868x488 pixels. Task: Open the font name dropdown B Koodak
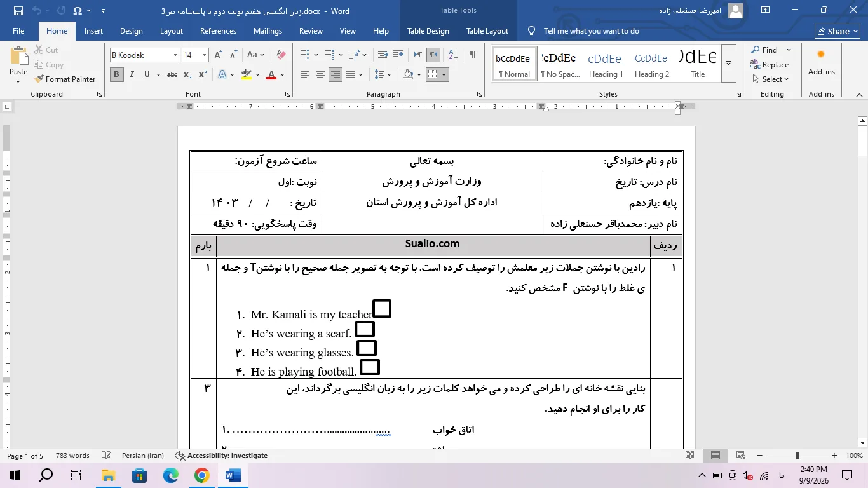click(175, 55)
